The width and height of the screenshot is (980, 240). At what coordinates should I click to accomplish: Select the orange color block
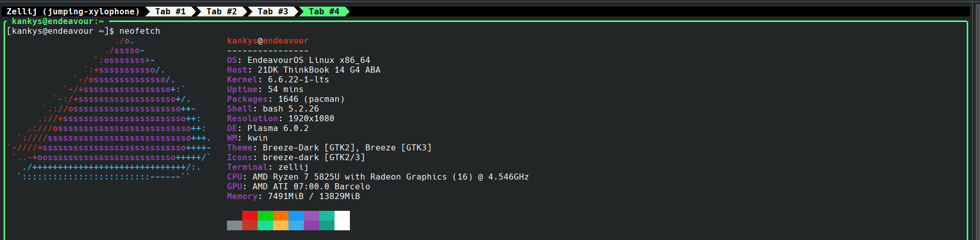coord(281,215)
